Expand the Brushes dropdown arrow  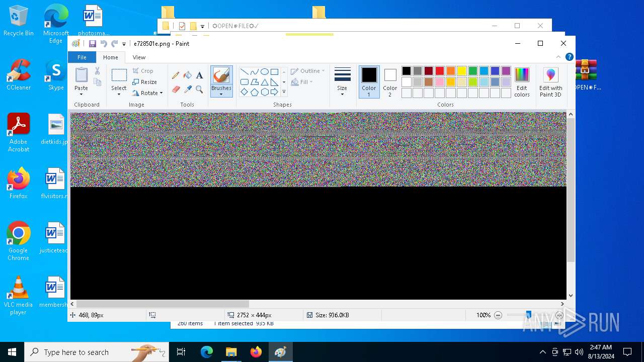221,94
